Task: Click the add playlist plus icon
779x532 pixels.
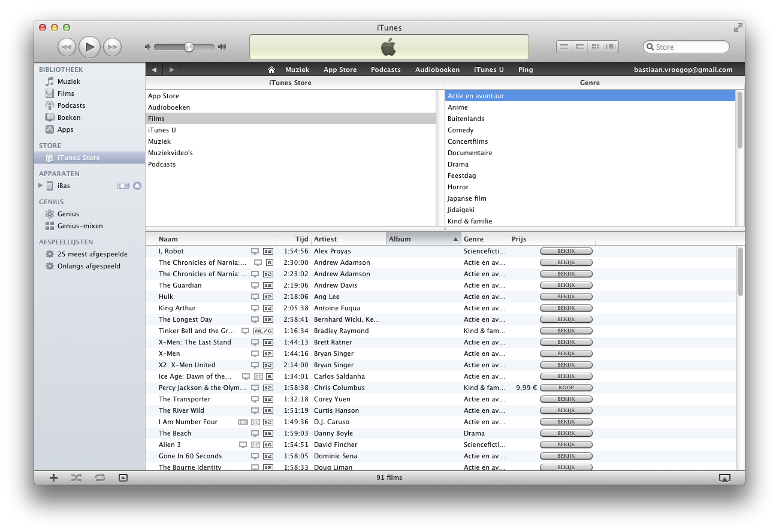Action: tap(53, 477)
